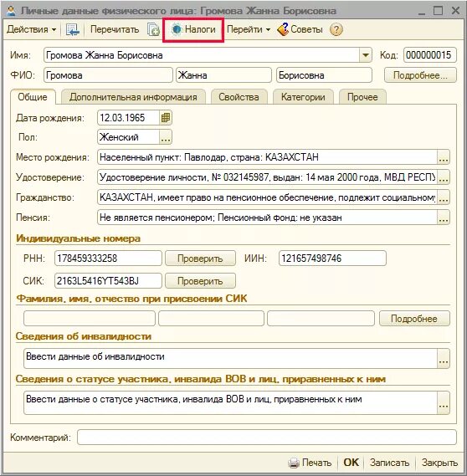The image size is (467, 476).
Task: Click the person icon in the title bar
Action: click(x=11, y=11)
